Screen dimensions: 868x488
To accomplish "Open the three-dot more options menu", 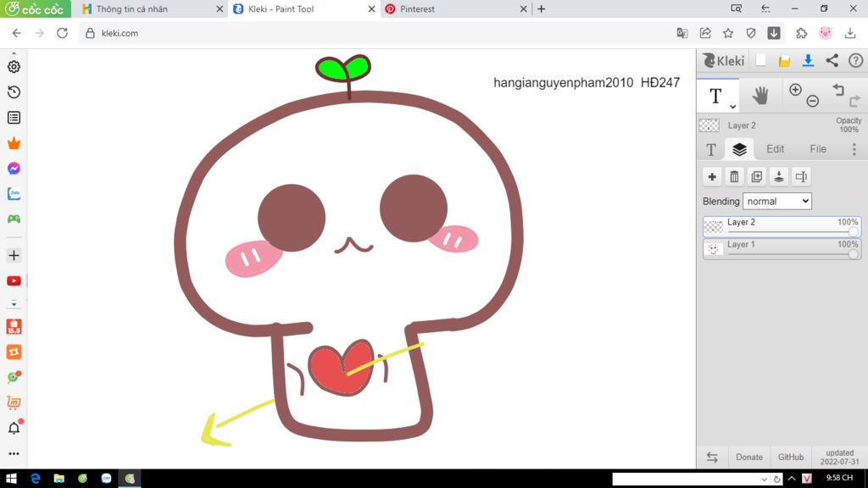I will point(854,149).
